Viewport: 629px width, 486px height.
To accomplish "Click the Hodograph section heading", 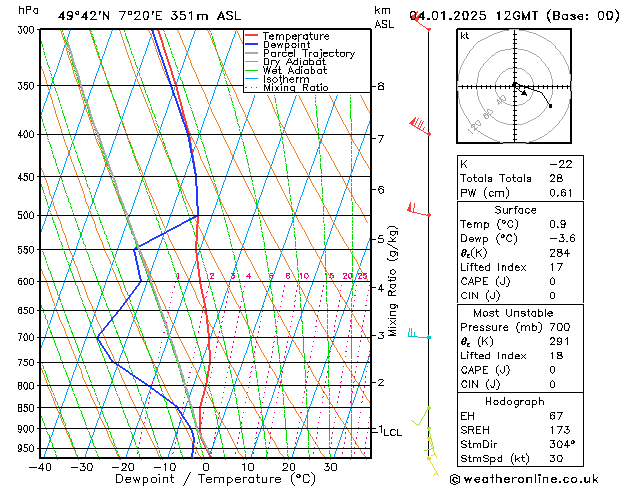I will click(515, 402).
